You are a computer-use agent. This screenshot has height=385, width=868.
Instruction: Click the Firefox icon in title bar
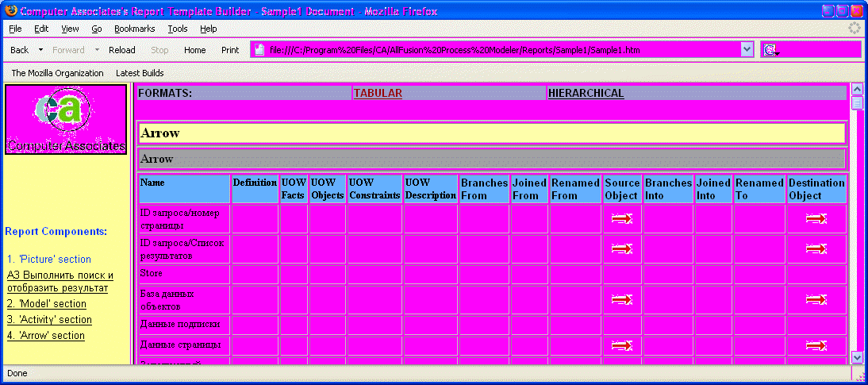[10, 10]
